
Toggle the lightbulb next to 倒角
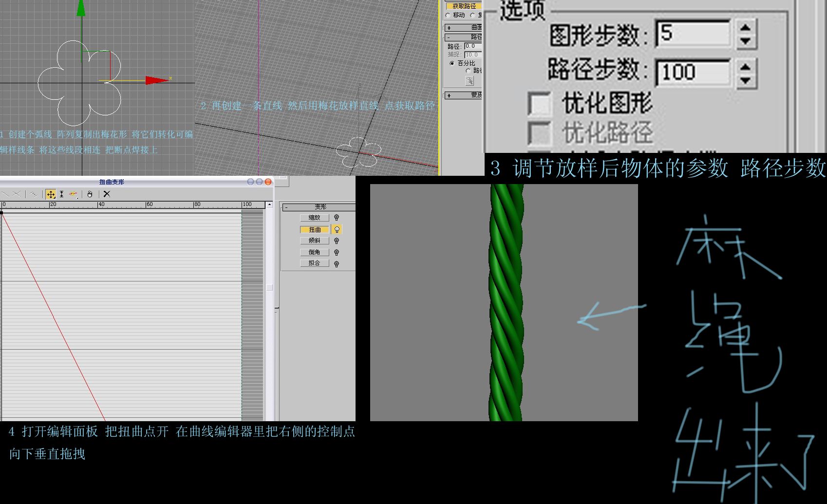coord(337,252)
